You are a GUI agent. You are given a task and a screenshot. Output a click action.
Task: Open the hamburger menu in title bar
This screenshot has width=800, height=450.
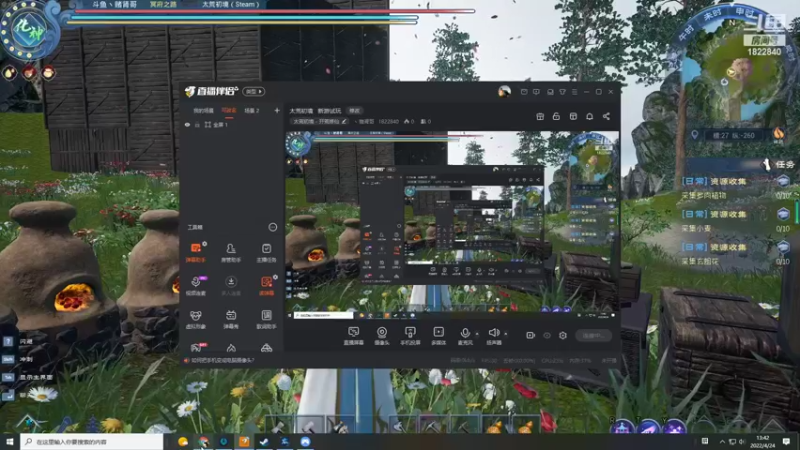click(x=574, y=92)
